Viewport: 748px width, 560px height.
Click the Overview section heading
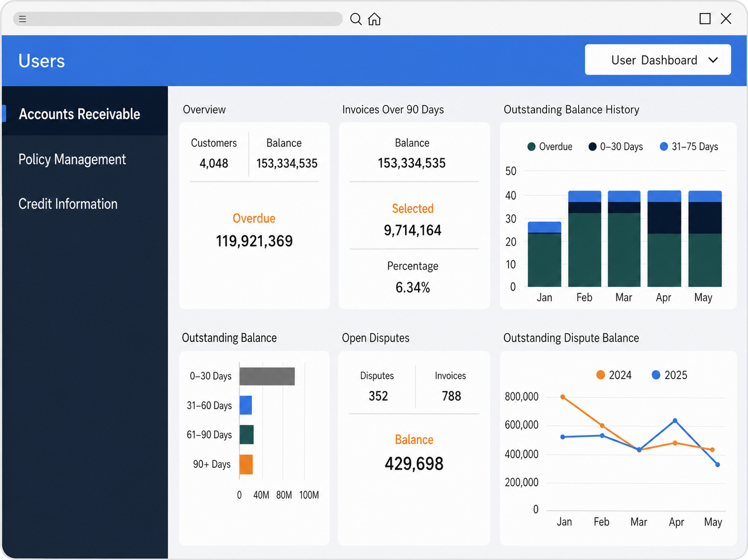(x=204, y=109)
